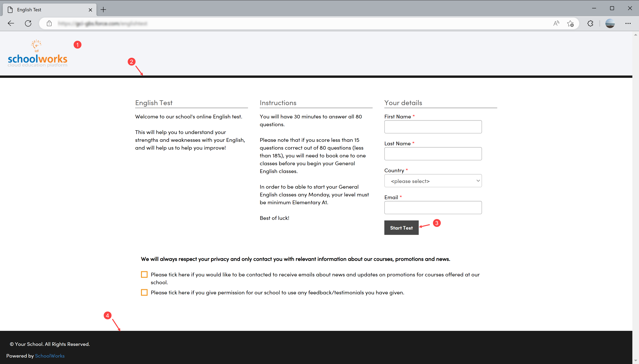Follow the SchoolWorks footer link
Viewport: 639px width, 364px height.
point(50,356)
